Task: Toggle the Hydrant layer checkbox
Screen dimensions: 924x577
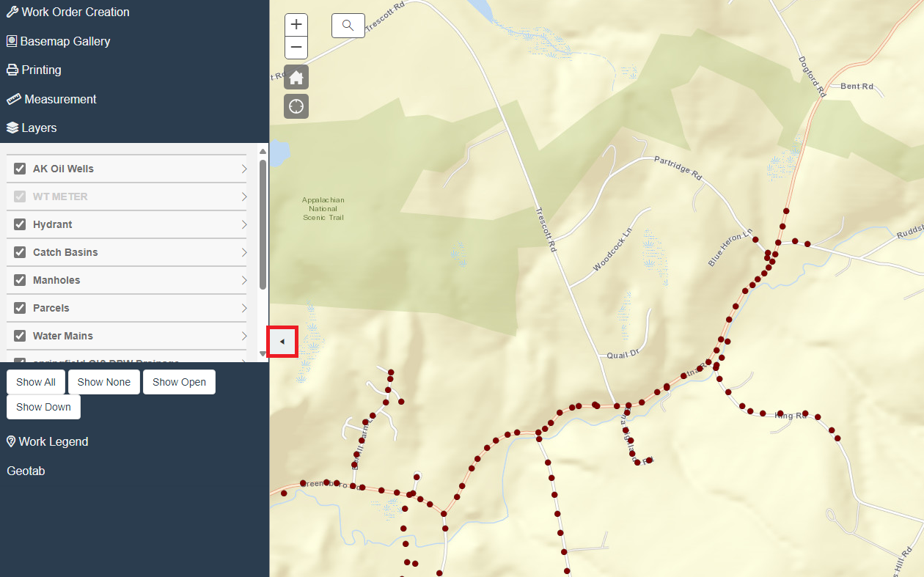Action: tap(20, 224)
